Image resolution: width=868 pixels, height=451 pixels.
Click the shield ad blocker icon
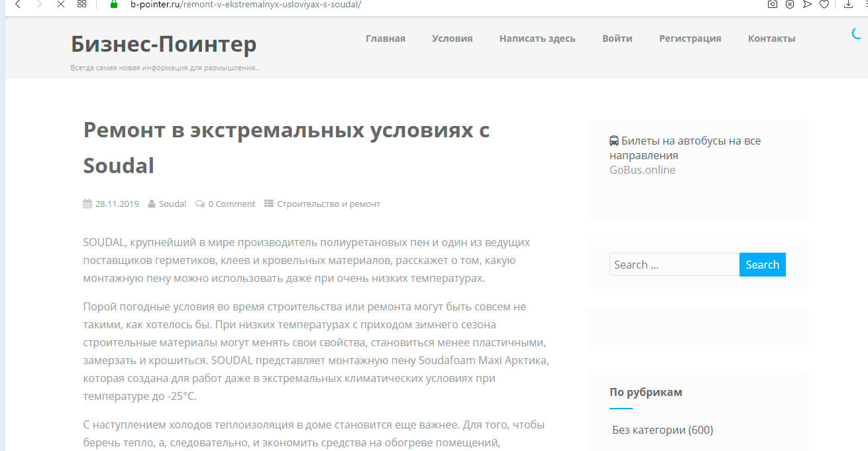click(x=790, y=4)
